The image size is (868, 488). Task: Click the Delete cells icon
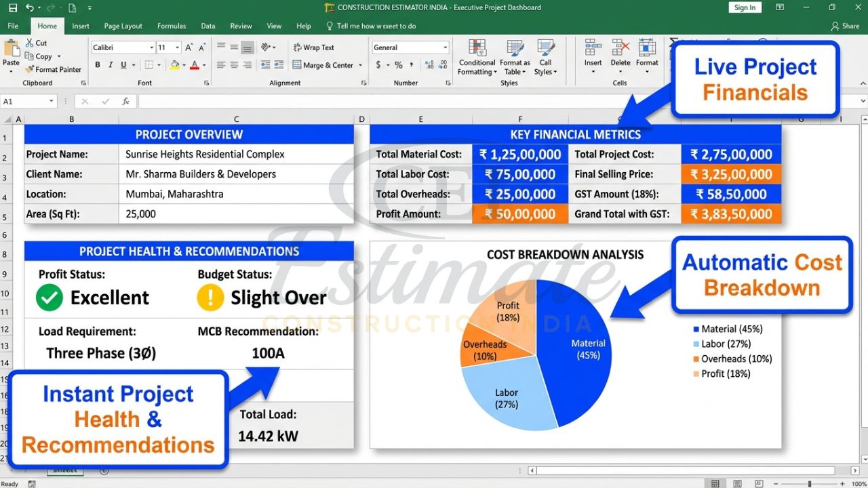(620, 54)
